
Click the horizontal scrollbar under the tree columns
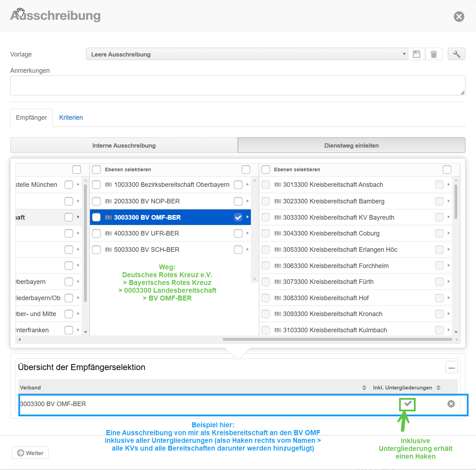[337, 339]
